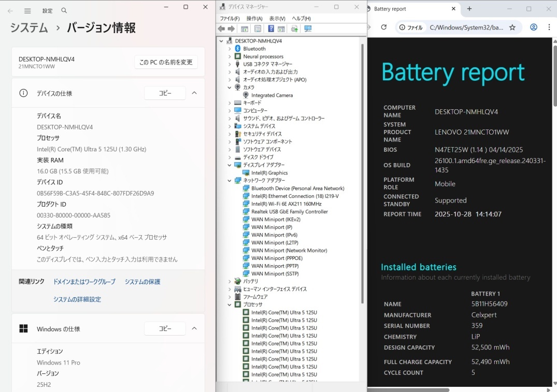
Task: Open the Chrome three-dot menu
Action: [548, 27]
